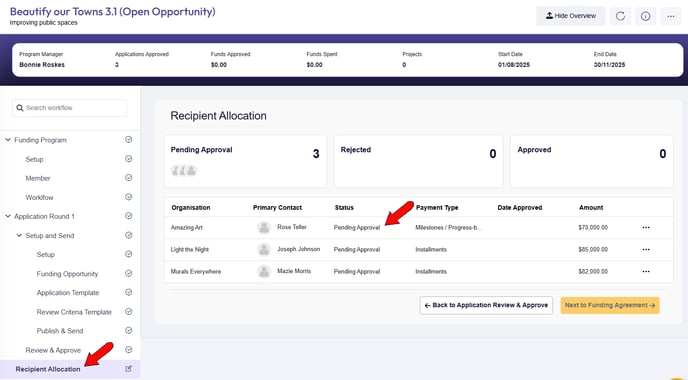Collapse the Application Round 1 section
This screenshot has height=380, width=688.
click(x=8, y=216)
